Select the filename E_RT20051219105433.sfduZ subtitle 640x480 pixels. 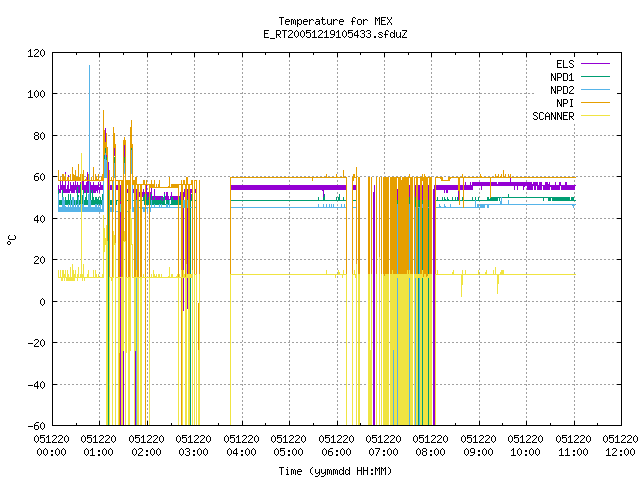(x=335, y=34)
